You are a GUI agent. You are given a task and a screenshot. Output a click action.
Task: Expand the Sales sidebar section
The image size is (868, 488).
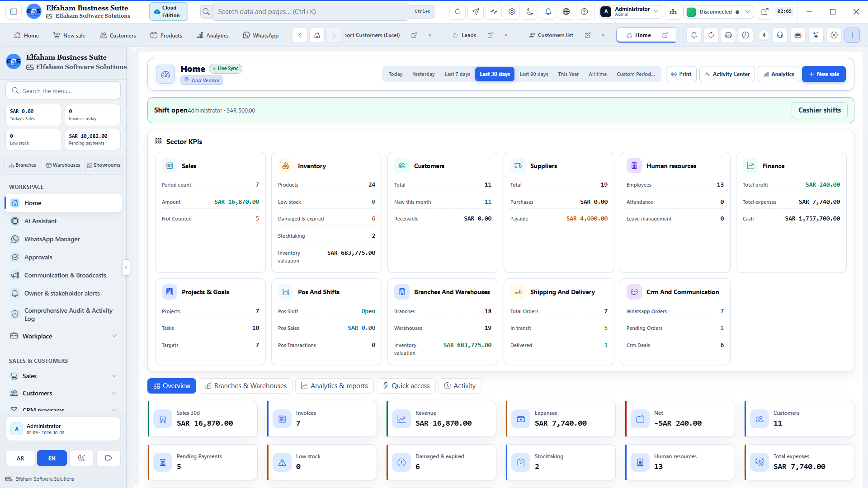click(x=63, y=376)
